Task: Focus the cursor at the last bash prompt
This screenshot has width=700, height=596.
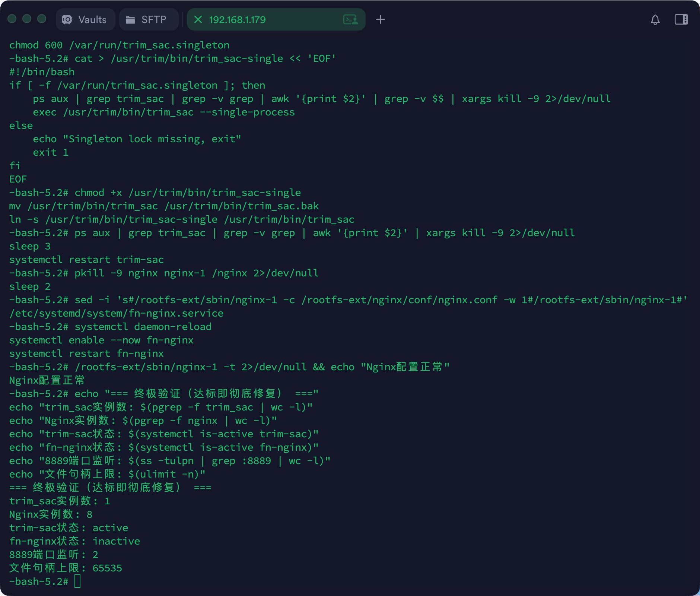Action: 77,581
